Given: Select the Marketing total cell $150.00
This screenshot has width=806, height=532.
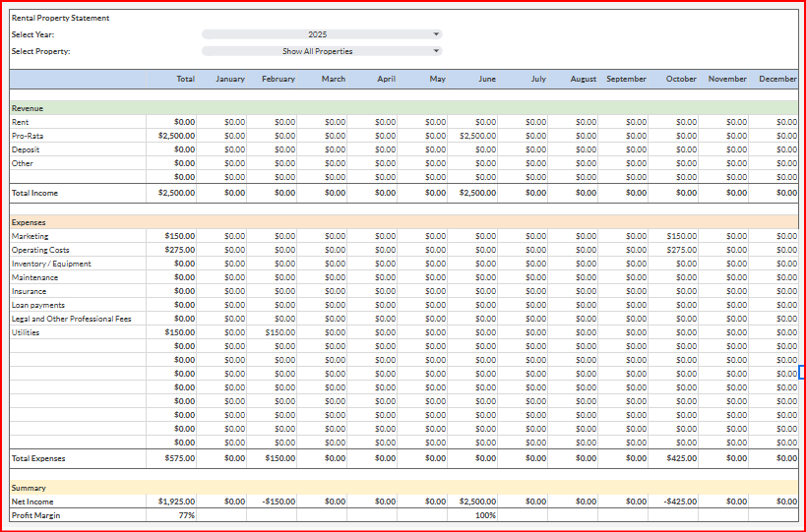Looking at the screenshot, I should click(x=171, y=236).
